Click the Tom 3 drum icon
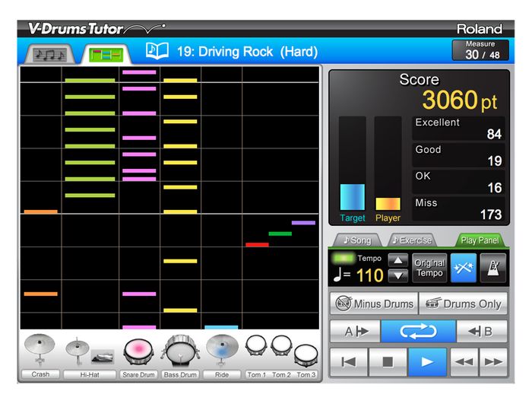The image size is (532, 404). coord(306,355)
